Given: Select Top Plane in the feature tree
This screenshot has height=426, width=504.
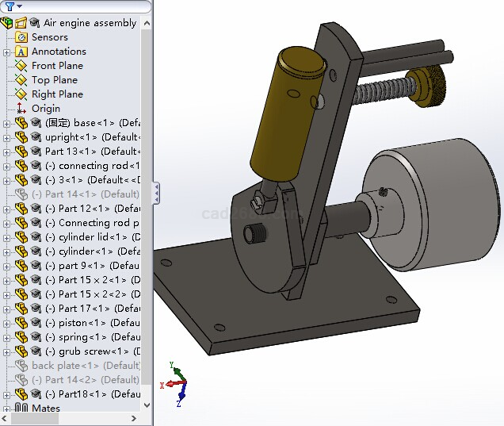Looking at the screenshot, I should tap(55, 80).
